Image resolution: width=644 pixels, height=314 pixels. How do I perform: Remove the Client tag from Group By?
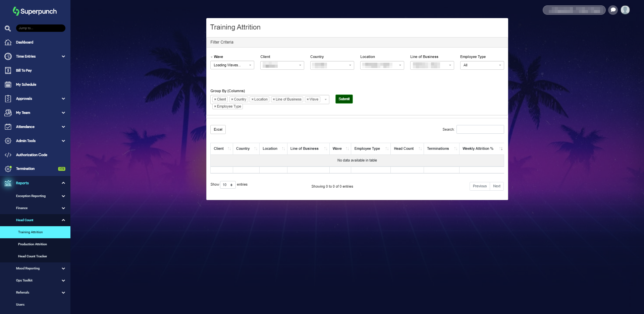click(215, 100)
